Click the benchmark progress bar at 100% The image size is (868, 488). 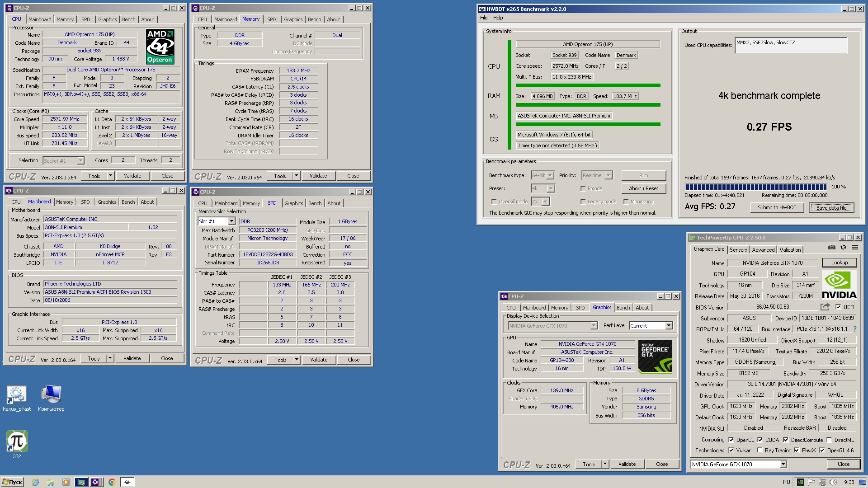(755, 187)
